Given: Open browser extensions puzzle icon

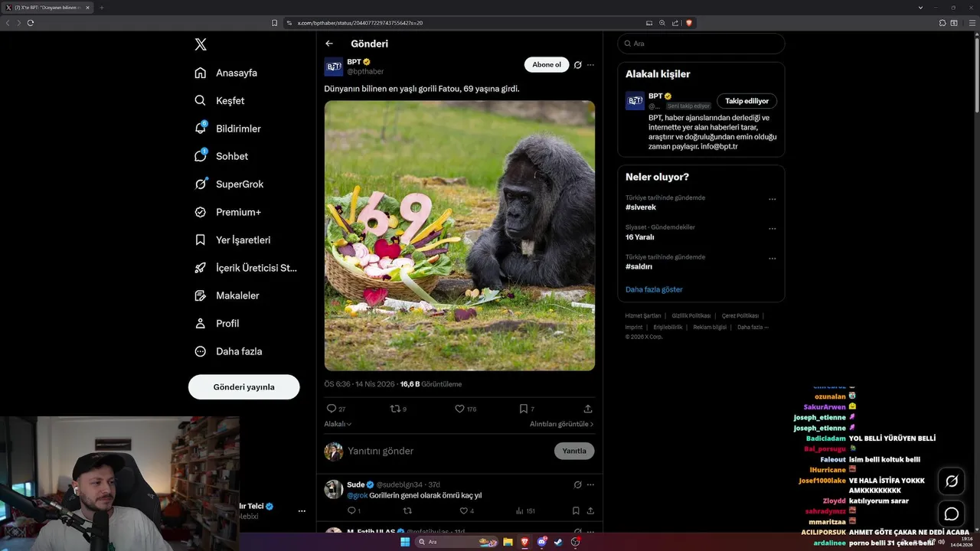Looking at the screenshot, I should pos(942,23).
